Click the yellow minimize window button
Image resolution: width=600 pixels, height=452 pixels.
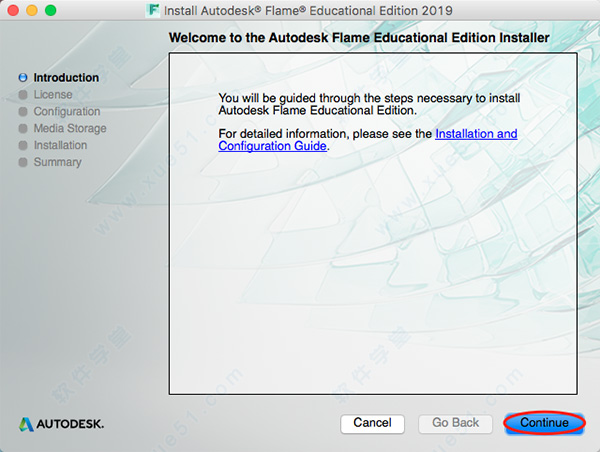click(32, 10)
